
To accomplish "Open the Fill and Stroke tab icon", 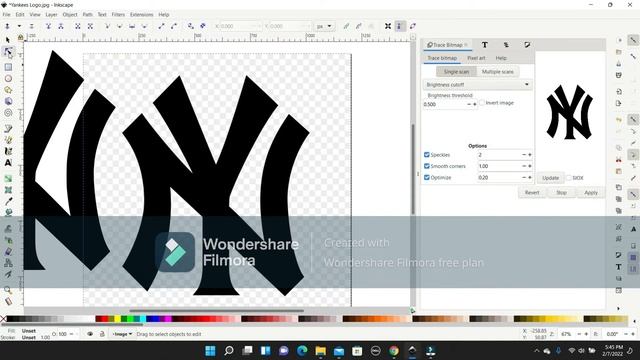I will (527, 45).
